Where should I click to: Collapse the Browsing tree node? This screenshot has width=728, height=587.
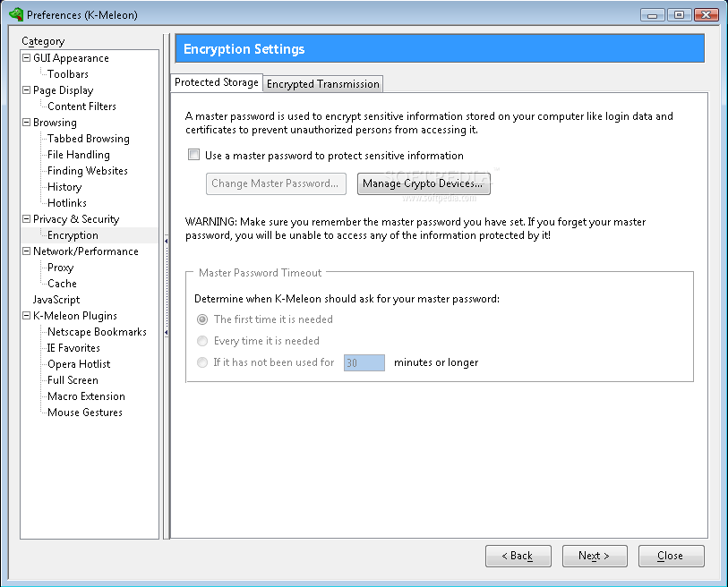click(x=27, y=123)
